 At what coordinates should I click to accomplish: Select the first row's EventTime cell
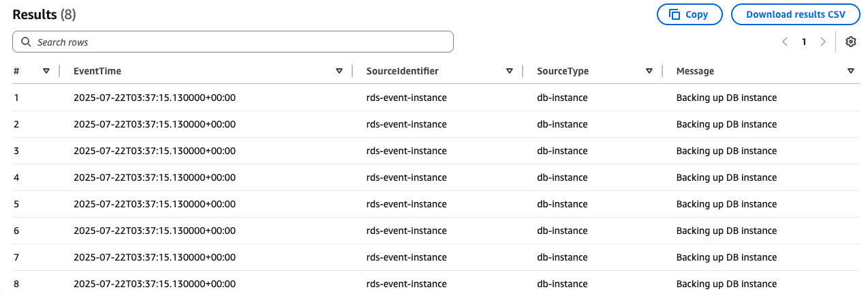[x=155, y=98]
